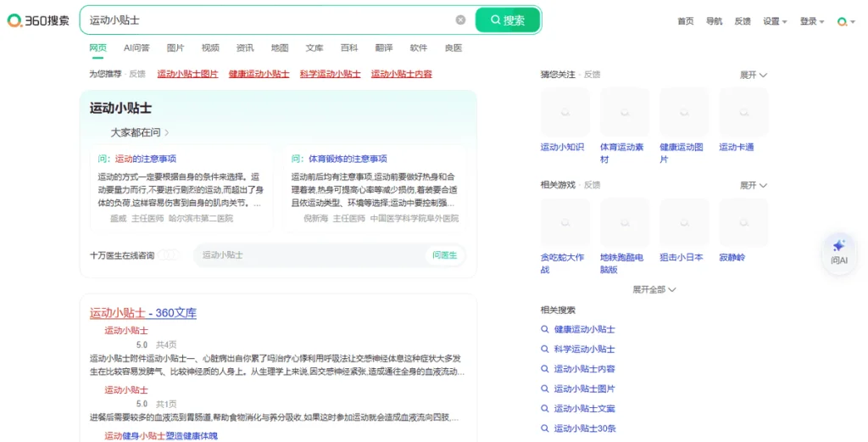The image size is (868, 442).
Task: Switch to the 百科 tab
Action: pyautogui.click(x=349, y=48)
